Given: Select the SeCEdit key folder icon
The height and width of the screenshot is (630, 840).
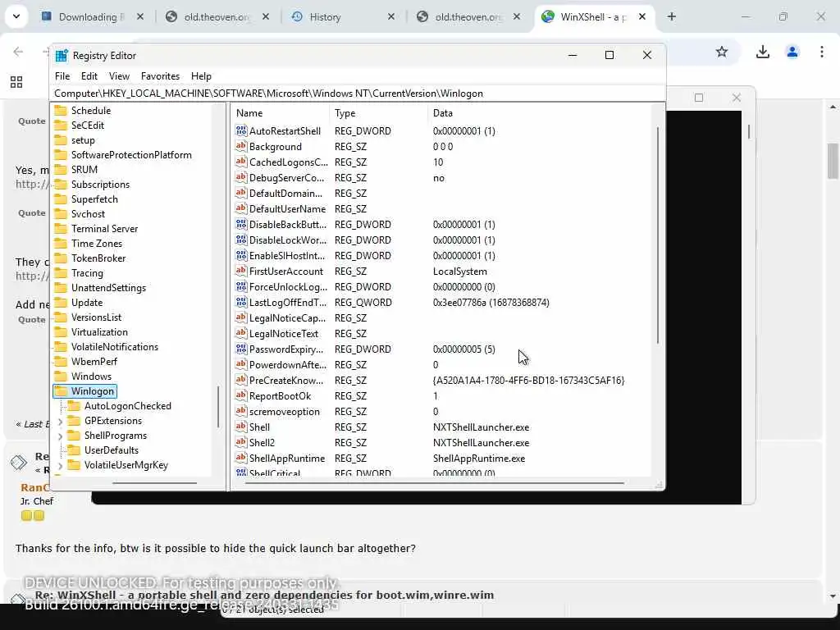Looking at the screenshot, I should pyautogui.click(x=61, y=126).
